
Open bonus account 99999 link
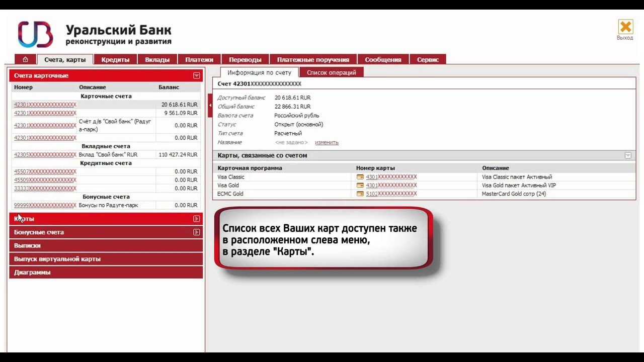click(45, 205)
